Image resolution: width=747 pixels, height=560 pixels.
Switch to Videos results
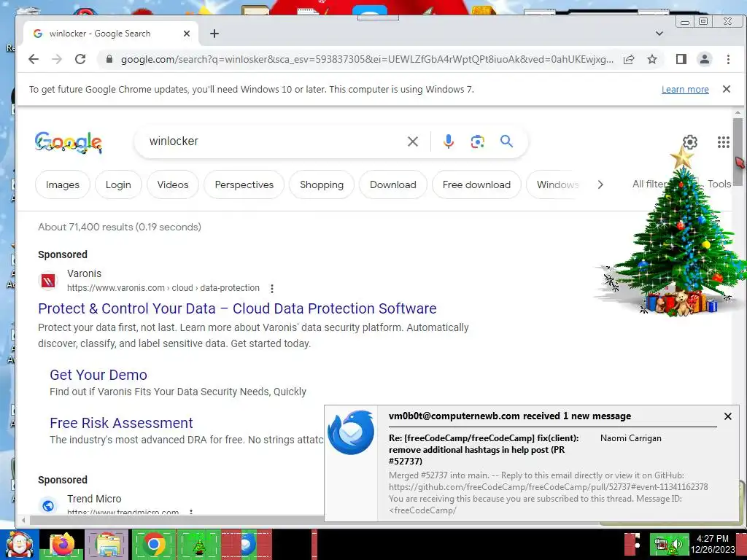click(x=173, y=184)
